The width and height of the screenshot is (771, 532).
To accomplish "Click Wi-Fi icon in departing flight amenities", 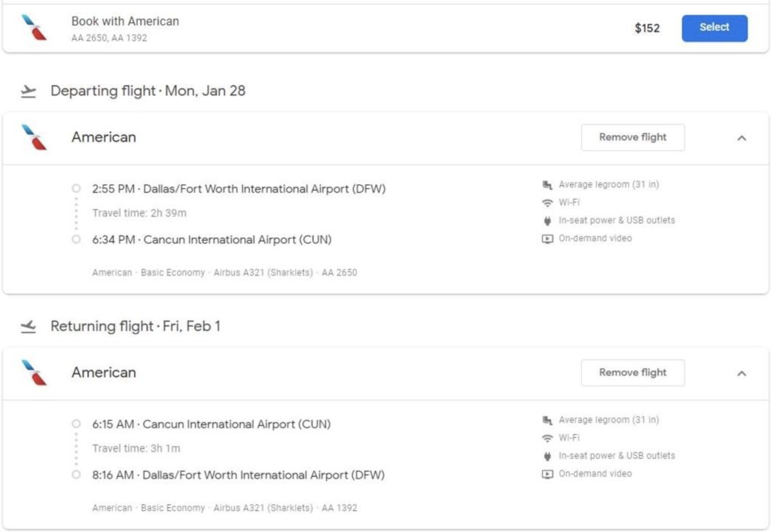I will (x=547, y=203).
